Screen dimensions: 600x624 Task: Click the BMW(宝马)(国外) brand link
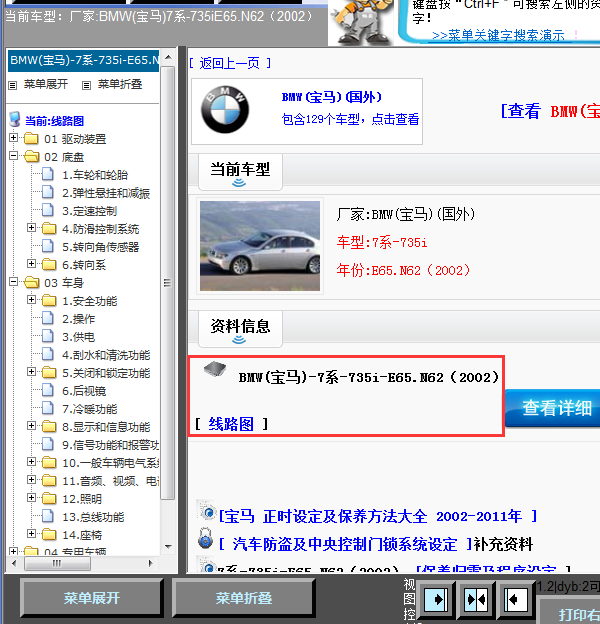pyautogui.click(x=332, y=97)
